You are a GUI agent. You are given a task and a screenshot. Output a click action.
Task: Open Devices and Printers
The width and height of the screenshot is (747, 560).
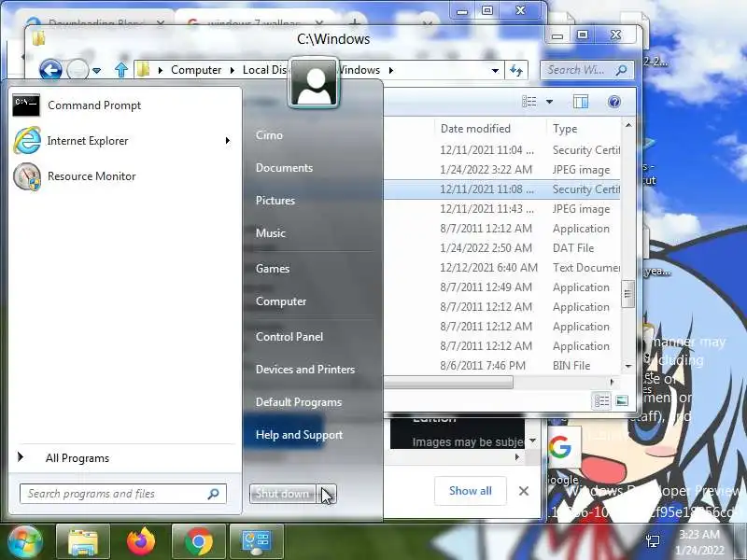305,370
